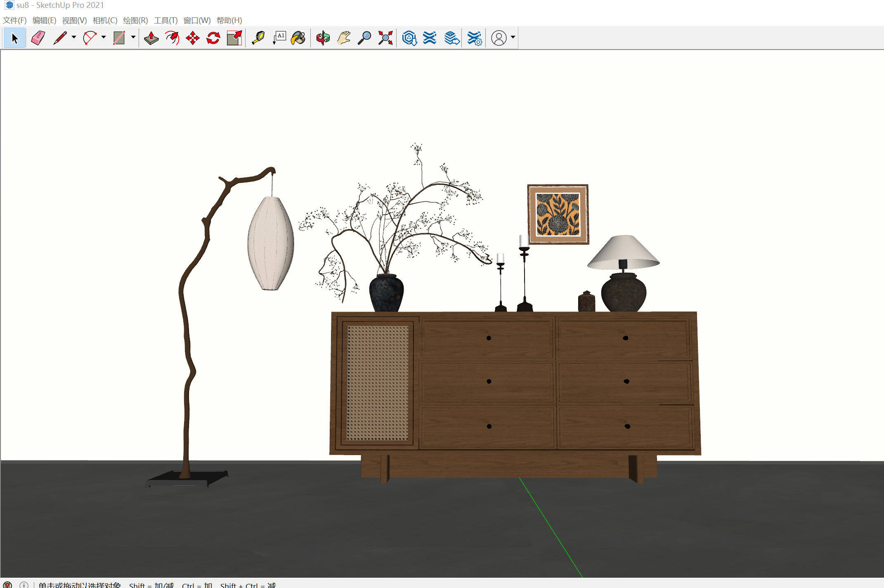Select the taller black candlestick
Screen dimensions: 884x588
coord(525,273)
